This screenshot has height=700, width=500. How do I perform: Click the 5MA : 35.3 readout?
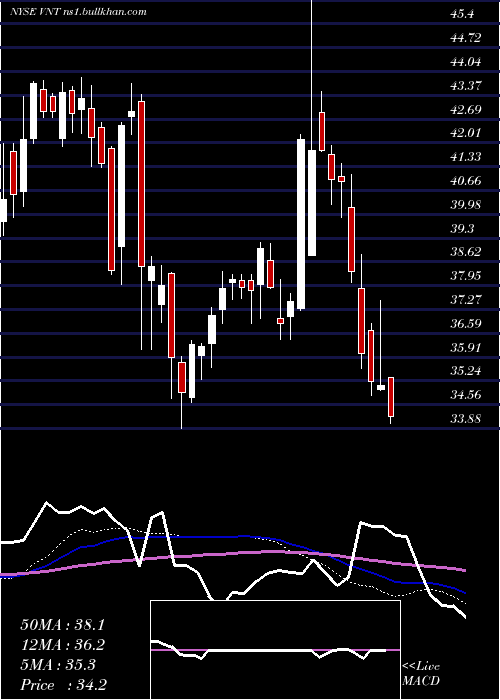pos(58,665)
